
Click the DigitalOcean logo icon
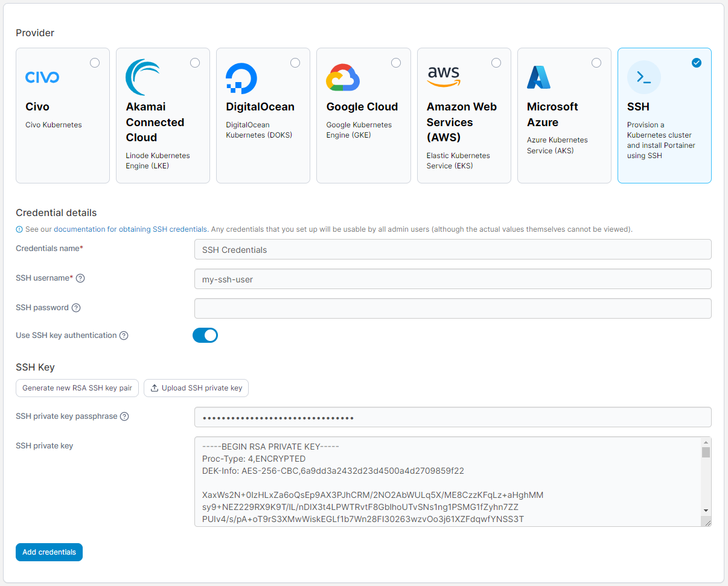click(x=241, y=78)
